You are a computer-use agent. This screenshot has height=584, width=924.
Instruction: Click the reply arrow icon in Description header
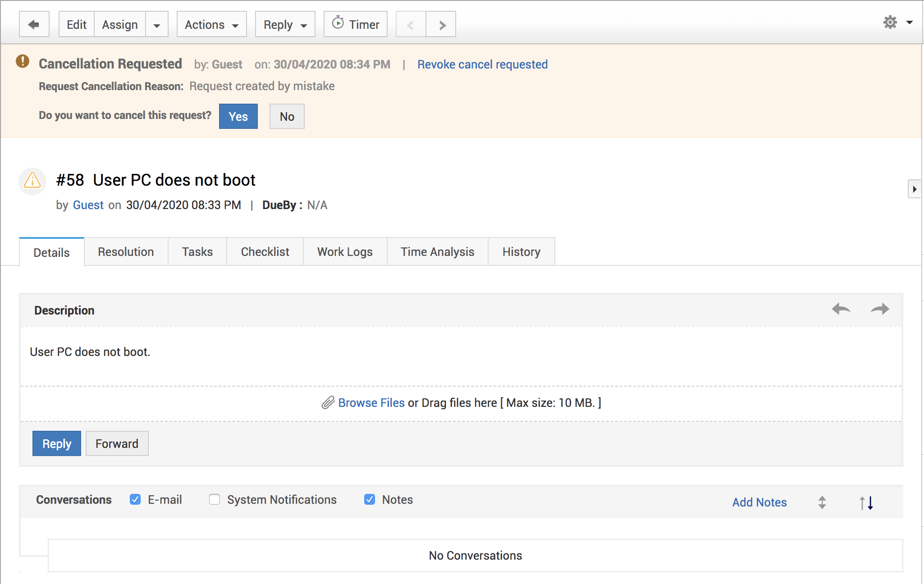(841, 309)
